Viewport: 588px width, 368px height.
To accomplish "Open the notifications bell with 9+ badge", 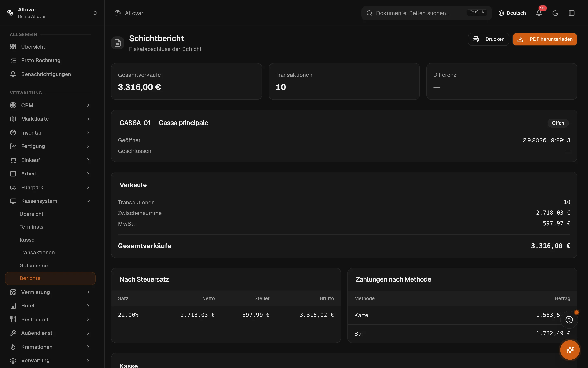I will pyautogui.click(x=539, y=13).
